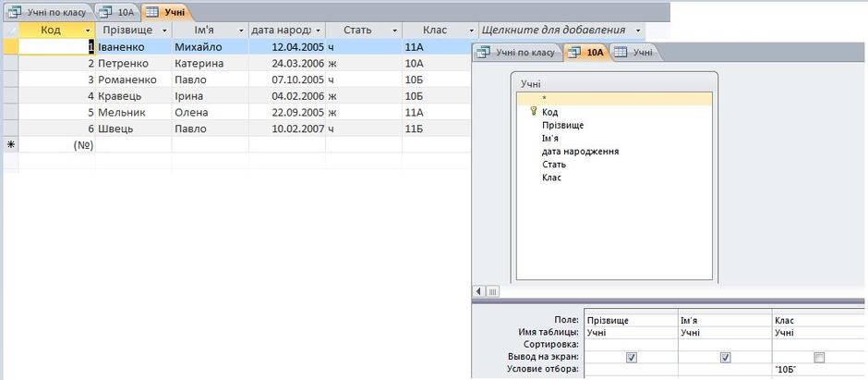868x380 pixels.
Task: Open the Ім'я column dropdown arrow
Action: [241, 30]
